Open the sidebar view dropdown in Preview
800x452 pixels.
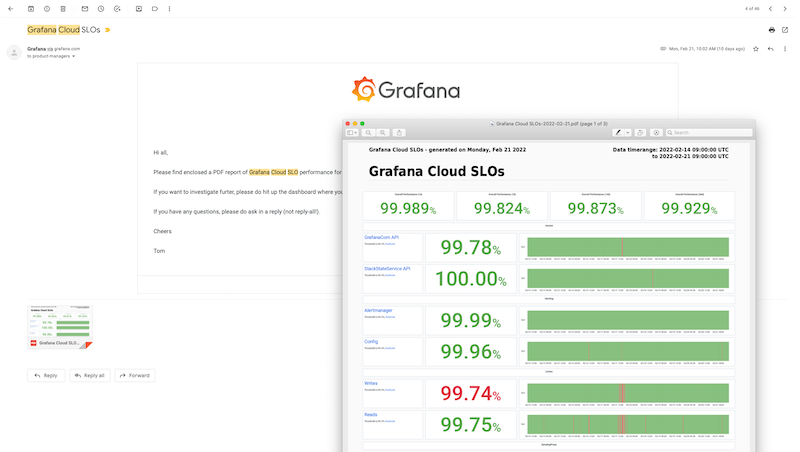pyautogui.click(x=352, y=132)
